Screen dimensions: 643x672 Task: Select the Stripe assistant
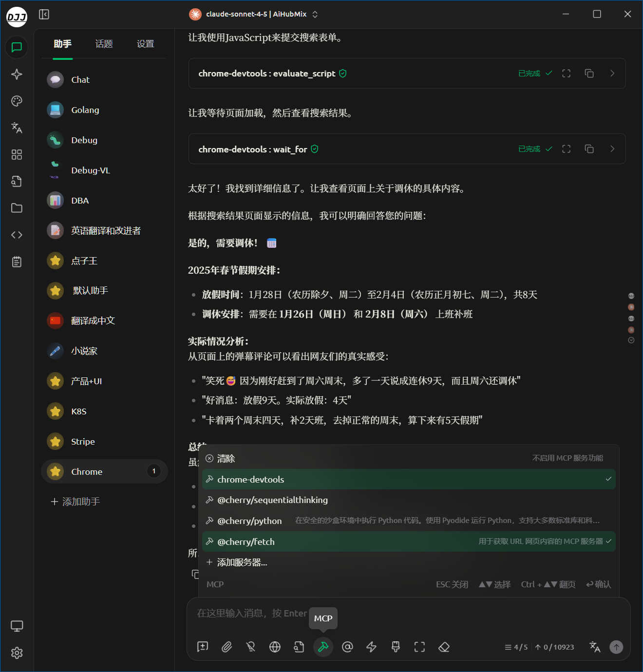point(104,442)
